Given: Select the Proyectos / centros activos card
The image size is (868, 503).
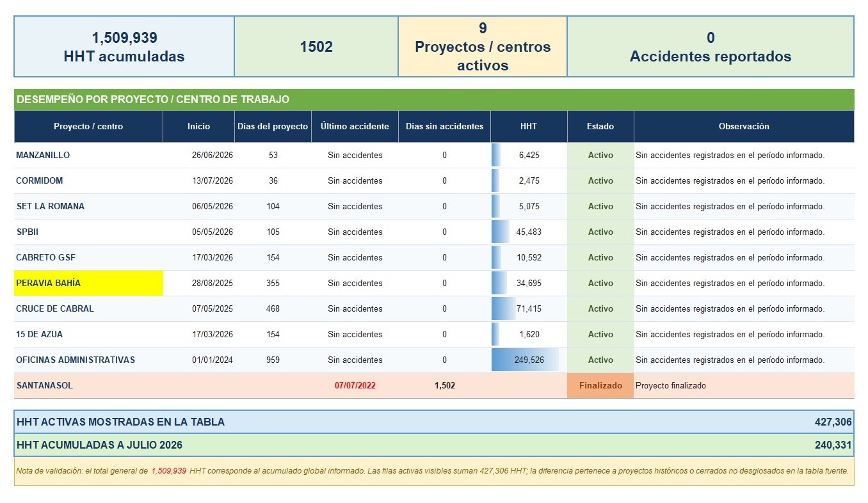Looking at the screenshot, I should (483, 47).
